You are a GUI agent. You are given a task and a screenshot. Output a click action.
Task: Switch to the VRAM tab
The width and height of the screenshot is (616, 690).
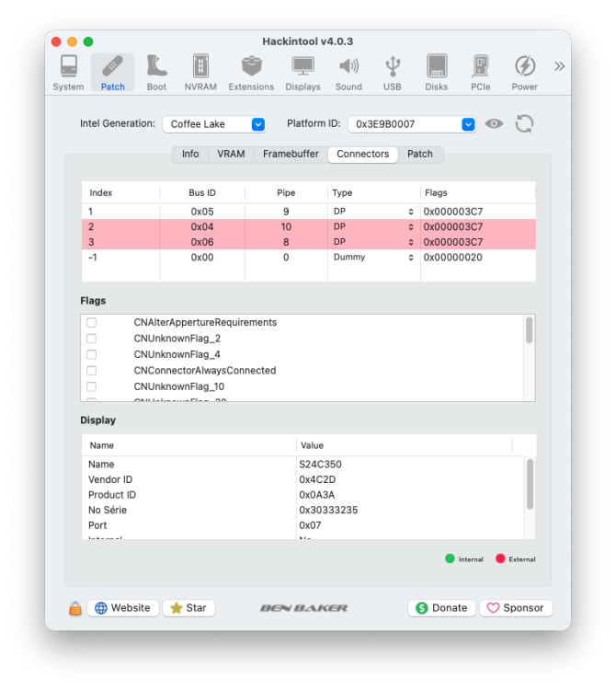point(231,154)
